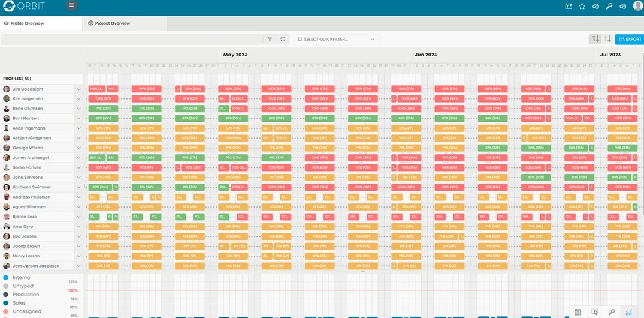Viewport: 644px width, 318px height.
Task: Click the Orbit logo
Action: tap(24, 6)
